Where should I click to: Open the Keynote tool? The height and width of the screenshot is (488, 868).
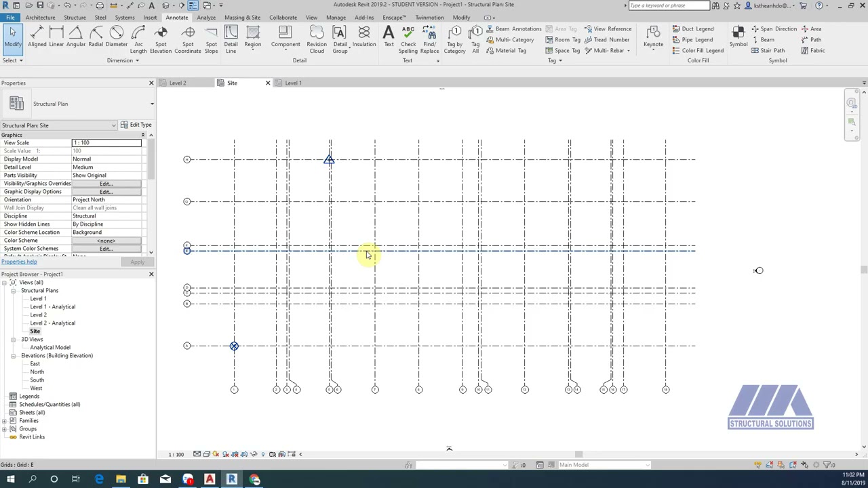[x=654, y=37]
